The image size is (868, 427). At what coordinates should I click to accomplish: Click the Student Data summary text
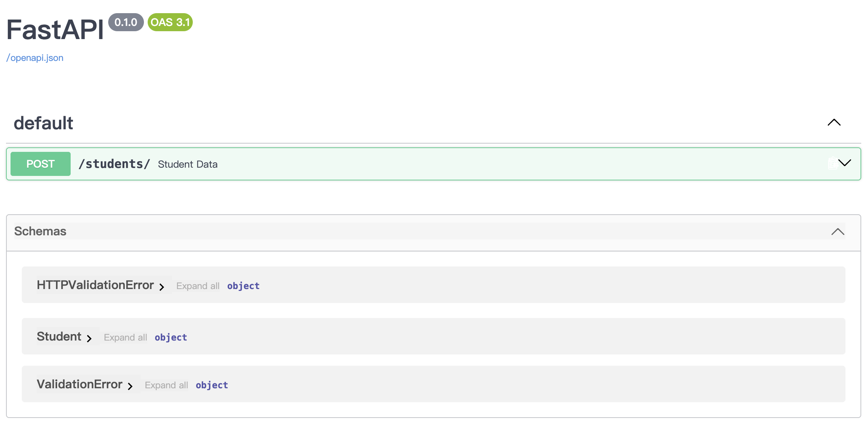pos(188,164)
